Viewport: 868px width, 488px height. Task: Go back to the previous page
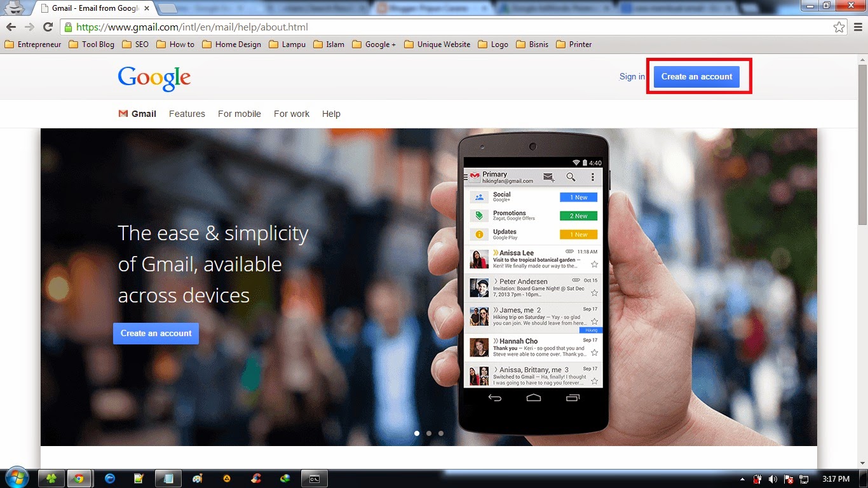[x=11, y=27]
